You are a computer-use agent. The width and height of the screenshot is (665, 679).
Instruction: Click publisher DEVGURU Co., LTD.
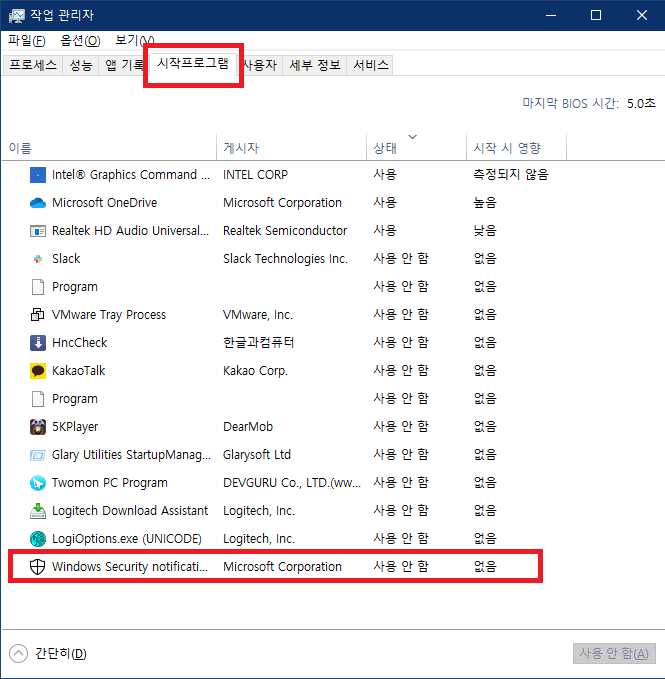coord(292,482)
